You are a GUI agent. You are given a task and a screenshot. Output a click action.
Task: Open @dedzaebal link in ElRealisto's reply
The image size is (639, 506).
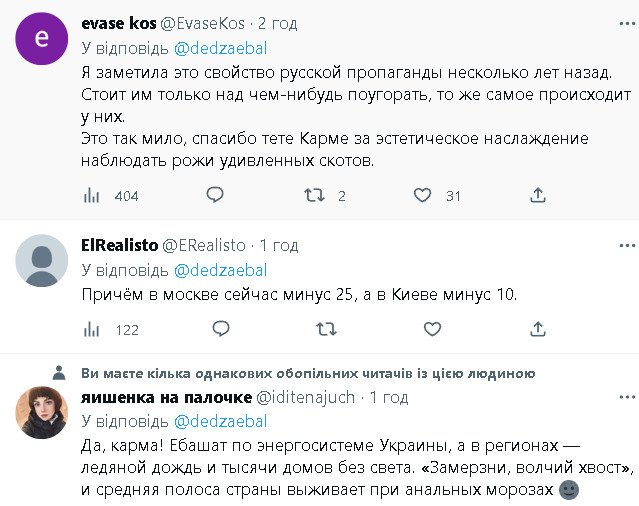point(221,270)
